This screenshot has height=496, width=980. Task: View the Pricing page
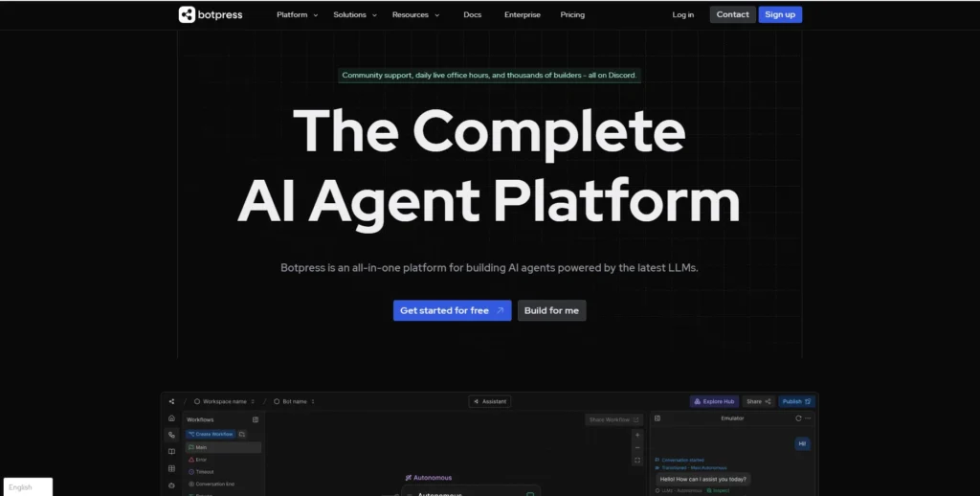[572, 14]
